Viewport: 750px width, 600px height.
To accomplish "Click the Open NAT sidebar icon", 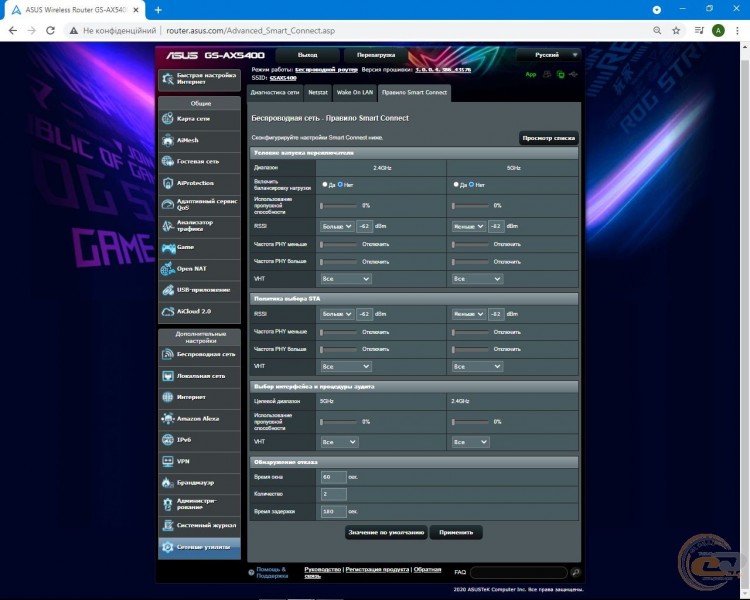I will click(x=167, y=268).
